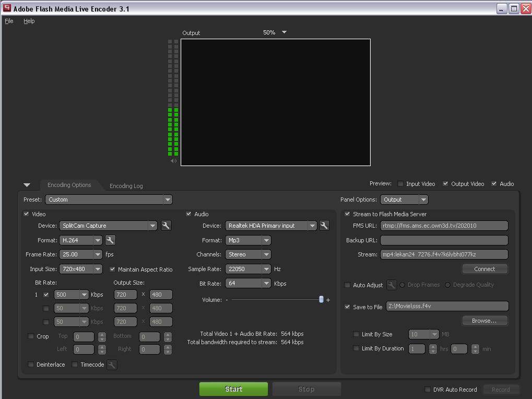Image resolution: width=532 pixels, height=399 pixels.
Task: Collapse the encoding options panel triangle
Action: pyautogui.click(x=27, y=185)
